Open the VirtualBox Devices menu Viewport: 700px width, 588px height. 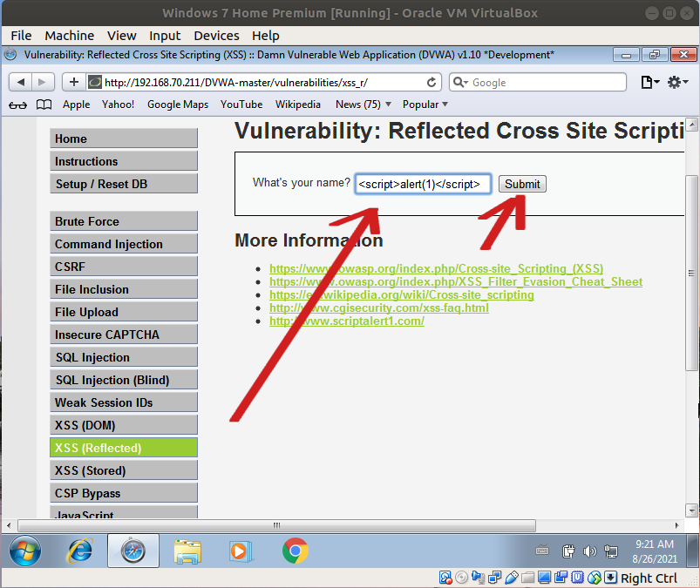tap(216, 36)
